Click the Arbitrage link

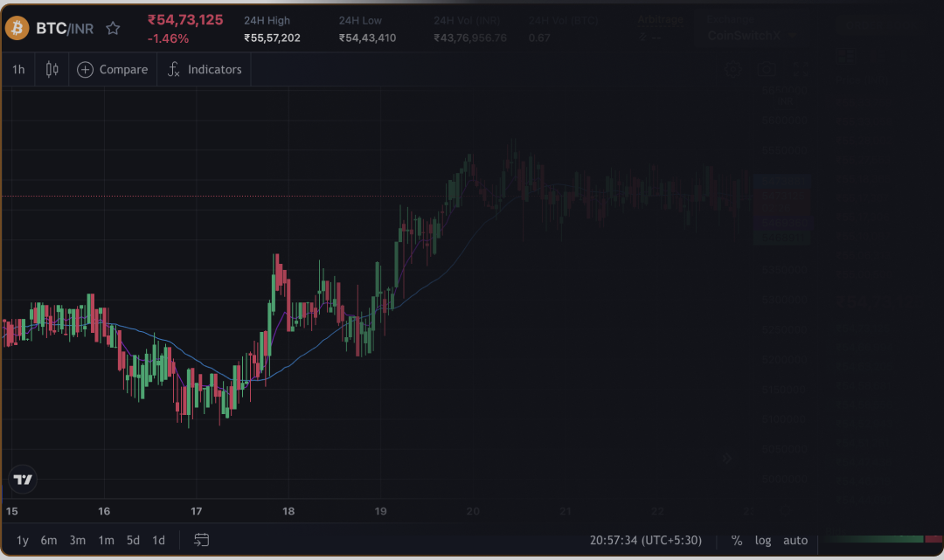coord(660,19)
